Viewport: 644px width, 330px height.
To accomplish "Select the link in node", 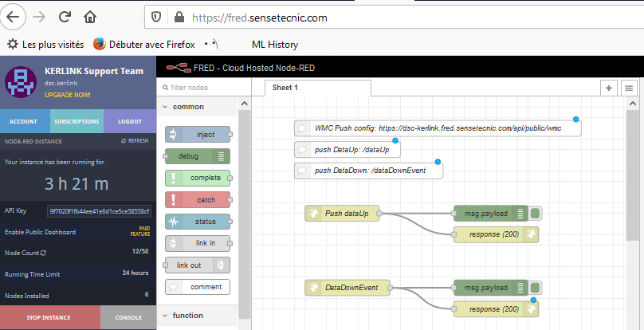I will point(197,242).
